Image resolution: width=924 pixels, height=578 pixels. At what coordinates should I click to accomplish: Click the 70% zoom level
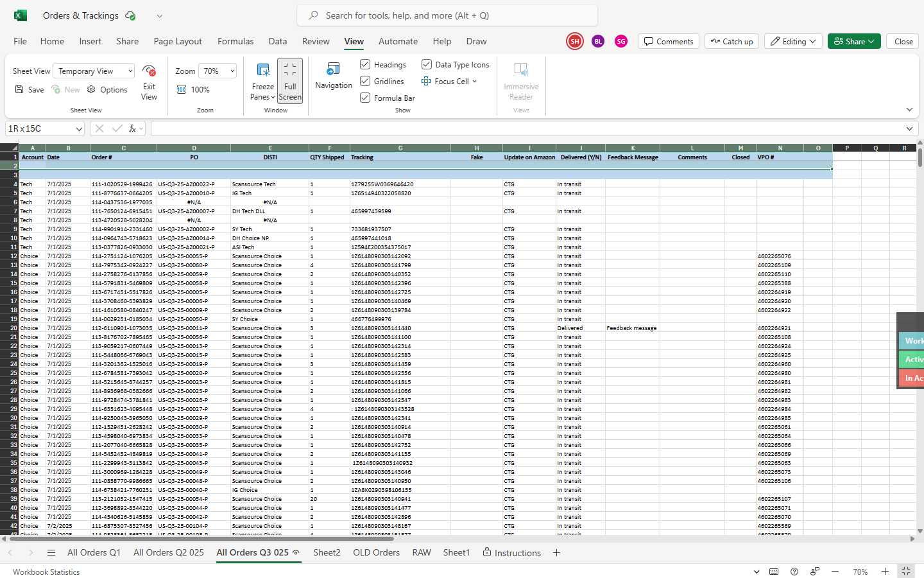coord(860,572)
